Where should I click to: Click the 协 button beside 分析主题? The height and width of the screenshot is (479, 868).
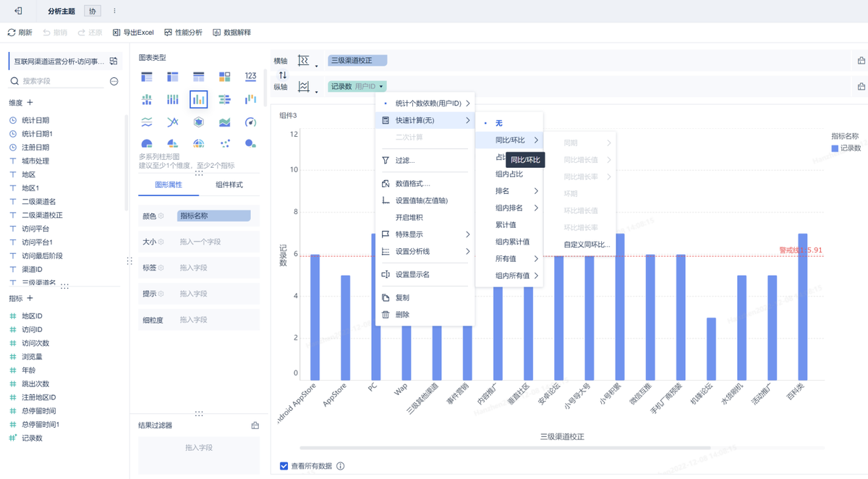92,11
